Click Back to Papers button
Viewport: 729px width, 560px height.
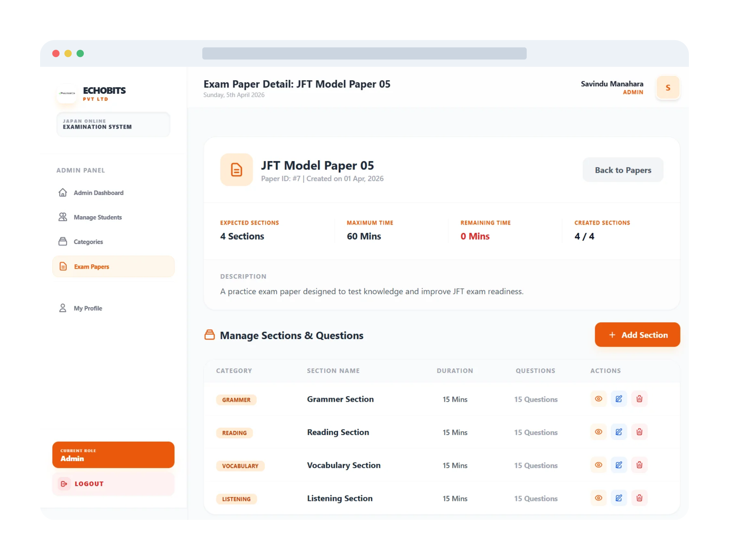pyautogui.click(x=623, y=170)
